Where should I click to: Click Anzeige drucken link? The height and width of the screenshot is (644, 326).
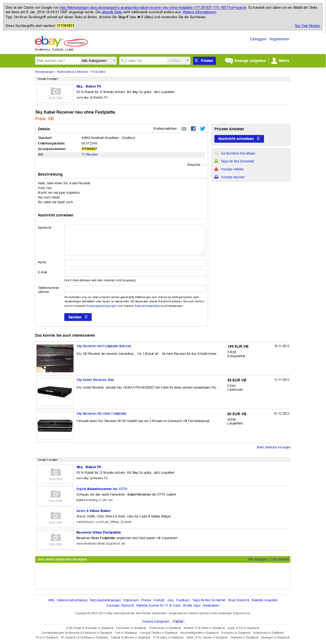tap(233, 177)
